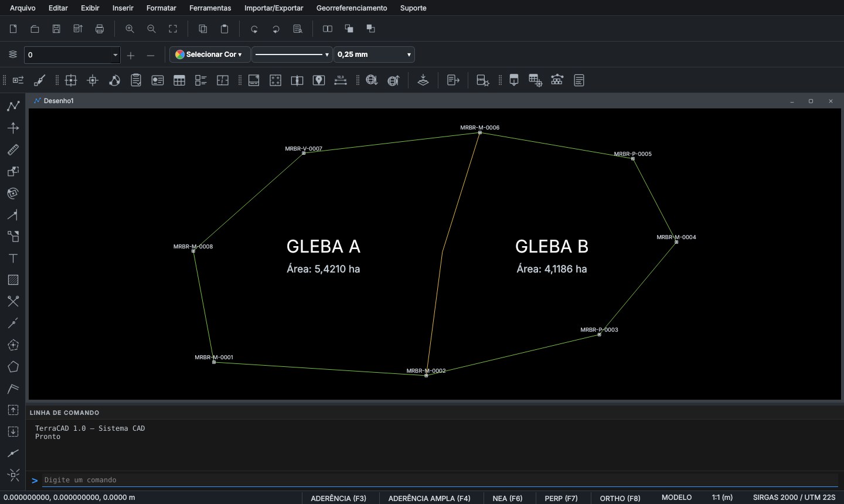Select the move crosshair arrows tool

(13, 128)
